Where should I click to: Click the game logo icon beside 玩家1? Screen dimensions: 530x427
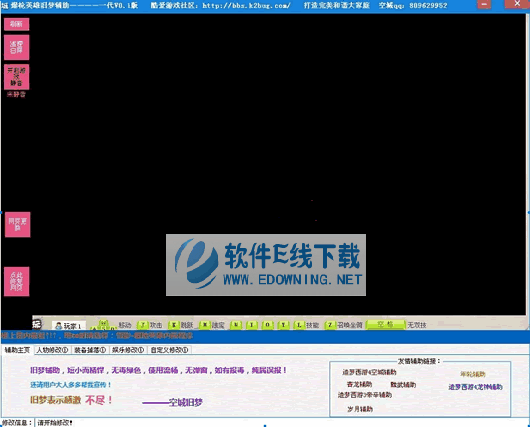click(37, 324)
